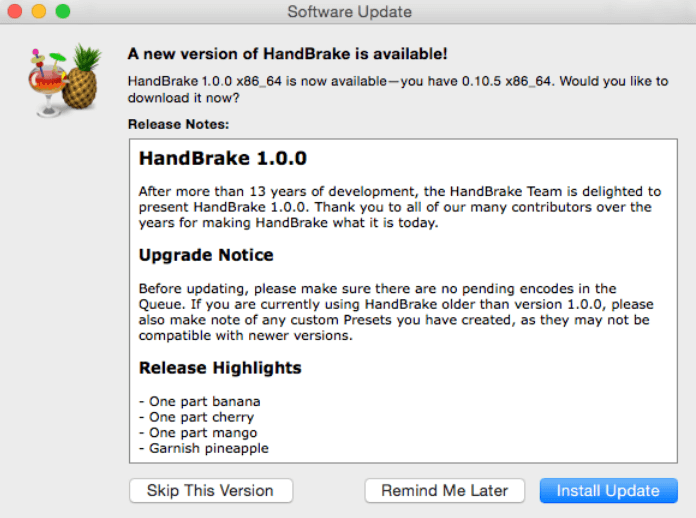
Task: Click the HandBrake pineapple in the app icon
Action: click(81, 80)
